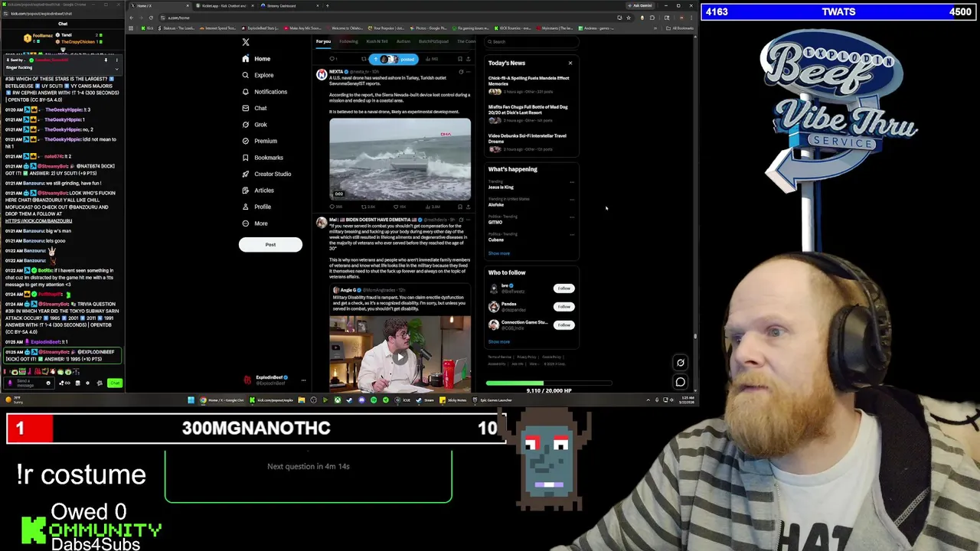Open Epic Games Launcher on the taskbar

click(492, 400)
